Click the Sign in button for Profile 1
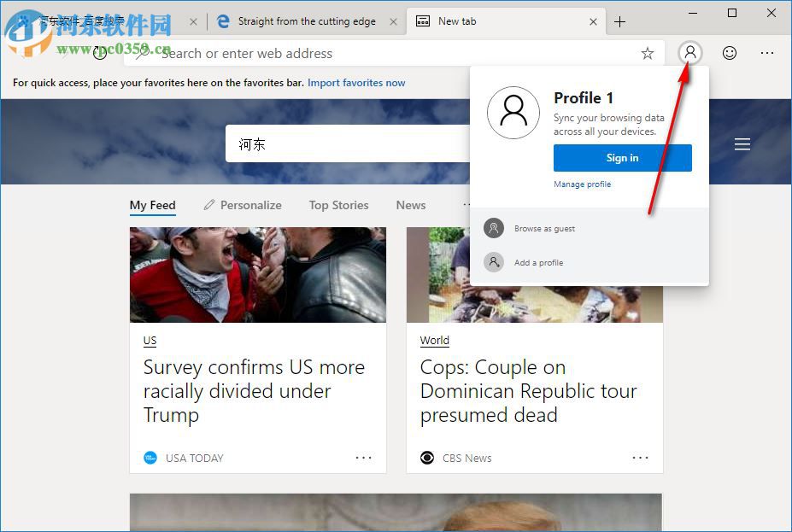The image size is (792, 532). point(622,158)
